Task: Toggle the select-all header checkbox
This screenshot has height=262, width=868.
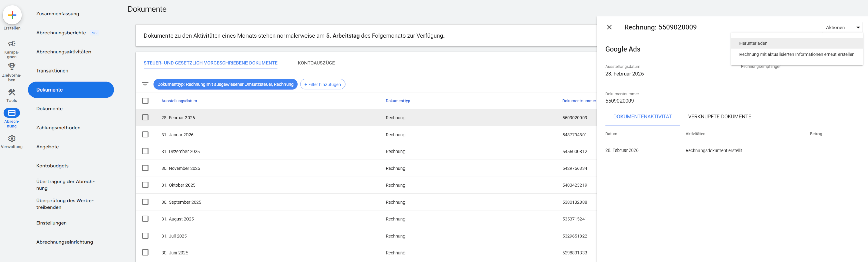Action: click(145, 101)
